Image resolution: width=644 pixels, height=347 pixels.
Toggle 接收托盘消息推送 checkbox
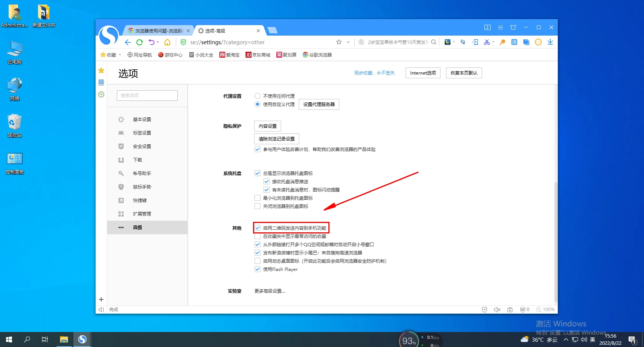click(x=267, y=181)
